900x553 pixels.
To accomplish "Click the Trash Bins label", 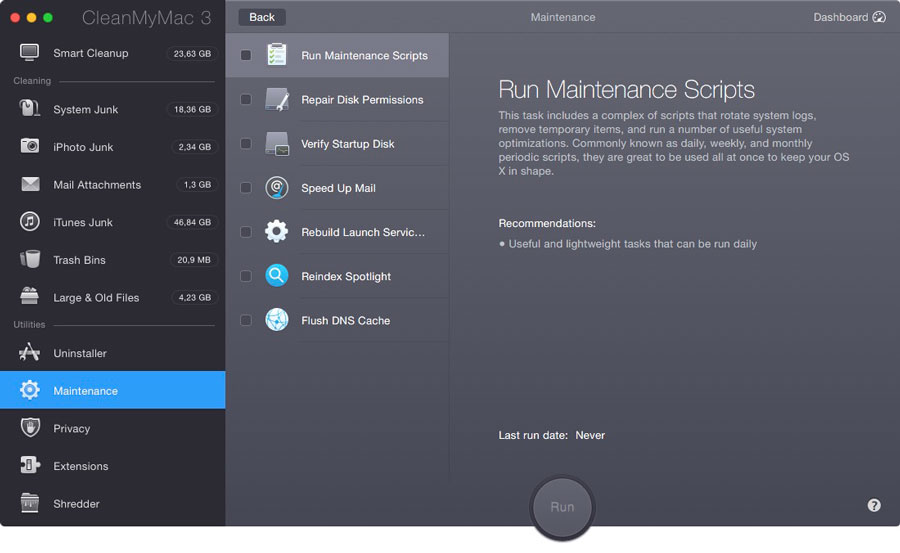I will (x=79, y=260).
